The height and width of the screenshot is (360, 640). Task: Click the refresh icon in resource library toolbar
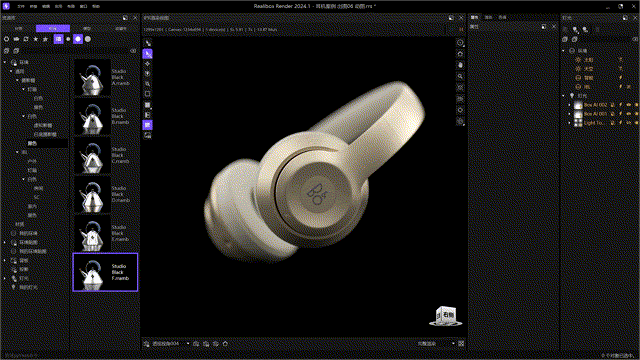point(26,39)
